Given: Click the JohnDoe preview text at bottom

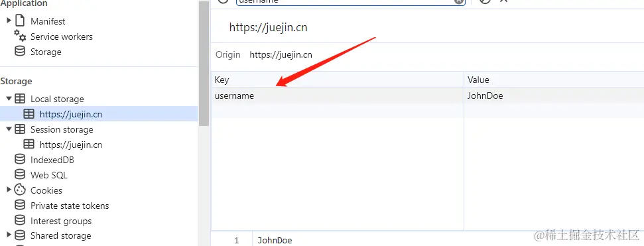Looking at the screenshot, I should click(x=275, y=240).
